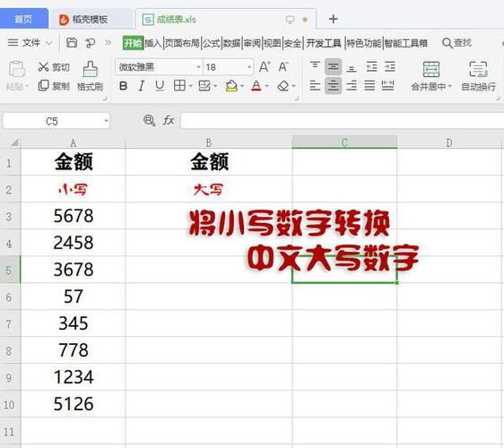This screenshot has width=504, height=448.
Task: Click the increase font size icon
Action: [265, 67]
